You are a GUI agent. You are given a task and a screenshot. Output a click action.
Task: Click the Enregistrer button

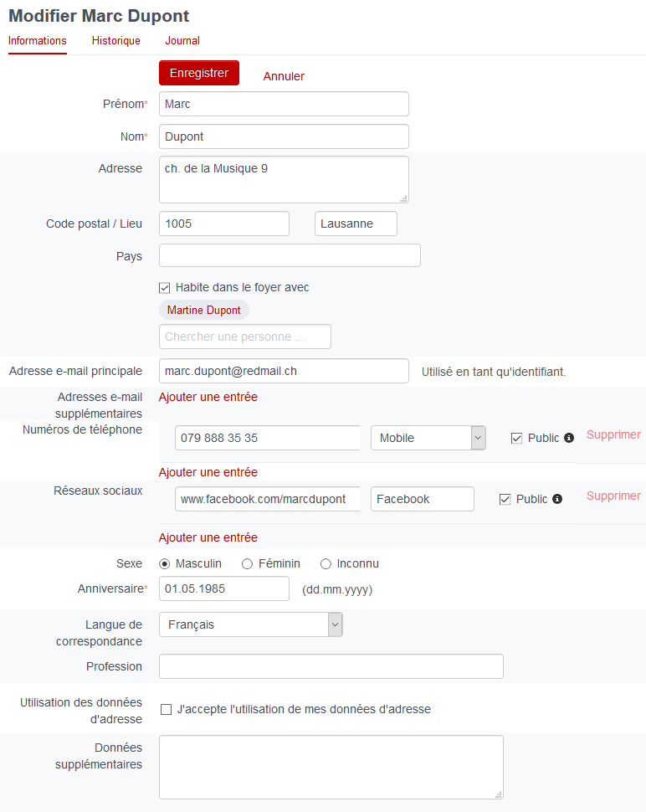click(x=199, y=73)
